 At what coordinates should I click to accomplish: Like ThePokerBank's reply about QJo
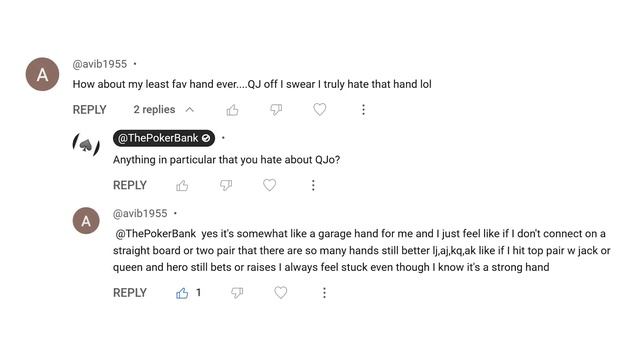pos(182,186)
